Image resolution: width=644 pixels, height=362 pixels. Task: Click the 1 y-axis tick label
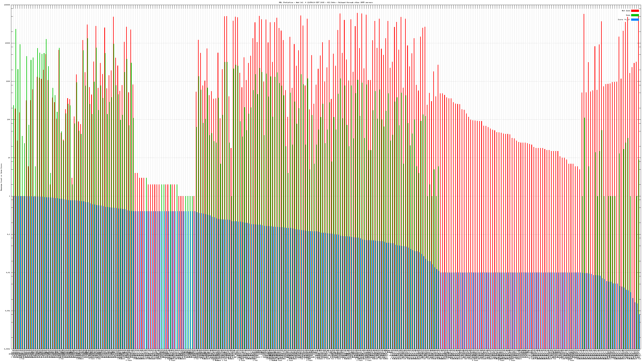9,196
